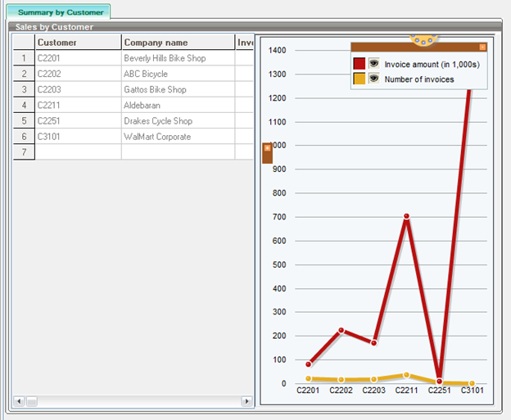511x420 pixels.
Task: Select the Beverly Hills Bike Shop cell
Action: pyautogui.click(x=178, y=58)
